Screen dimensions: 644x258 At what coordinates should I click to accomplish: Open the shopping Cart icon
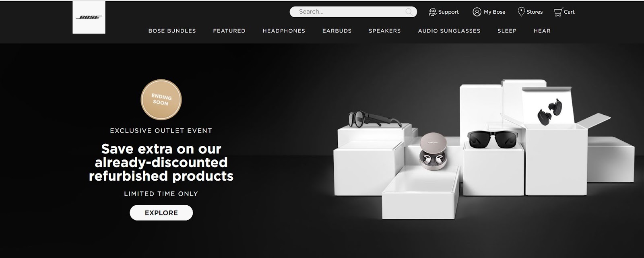[558, 12]
